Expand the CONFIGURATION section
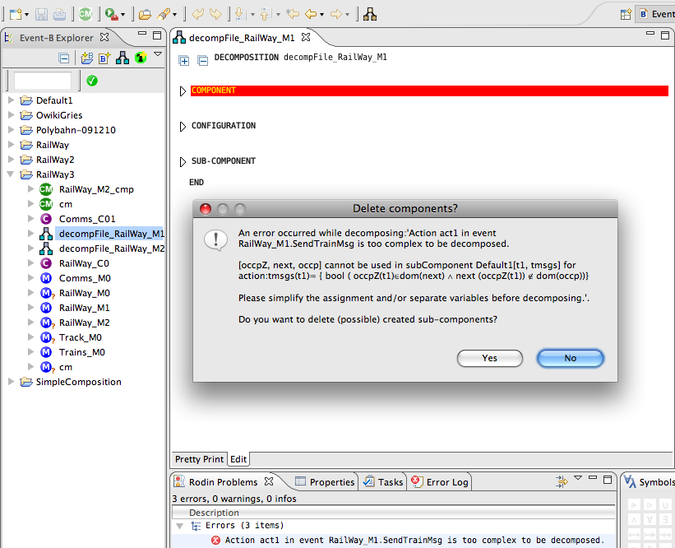Screen dimensions: 675x548 [183, 126]
